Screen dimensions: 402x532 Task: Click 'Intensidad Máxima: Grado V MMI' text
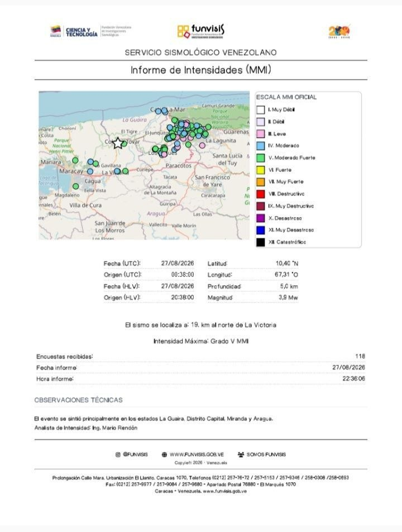click(x=201, y=341)
